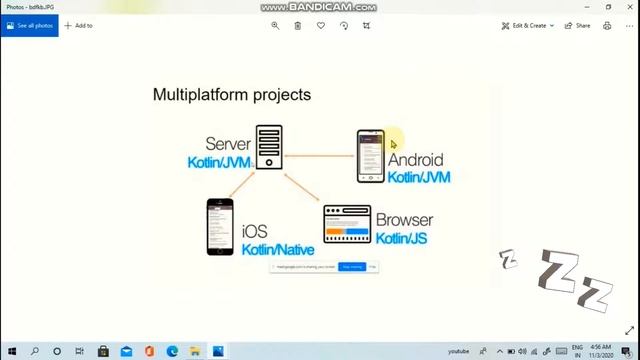Open the network signal icon
Screen dimensions: 640x360
tap(534, 351)
